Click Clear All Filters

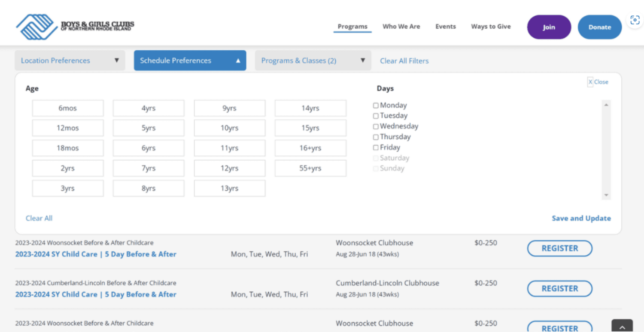(404, 61)
